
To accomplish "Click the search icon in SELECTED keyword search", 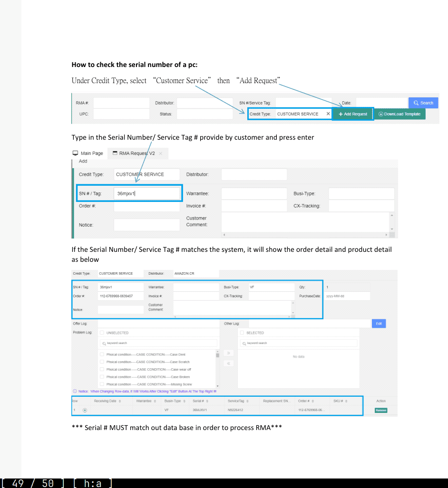I will (244, 343).
